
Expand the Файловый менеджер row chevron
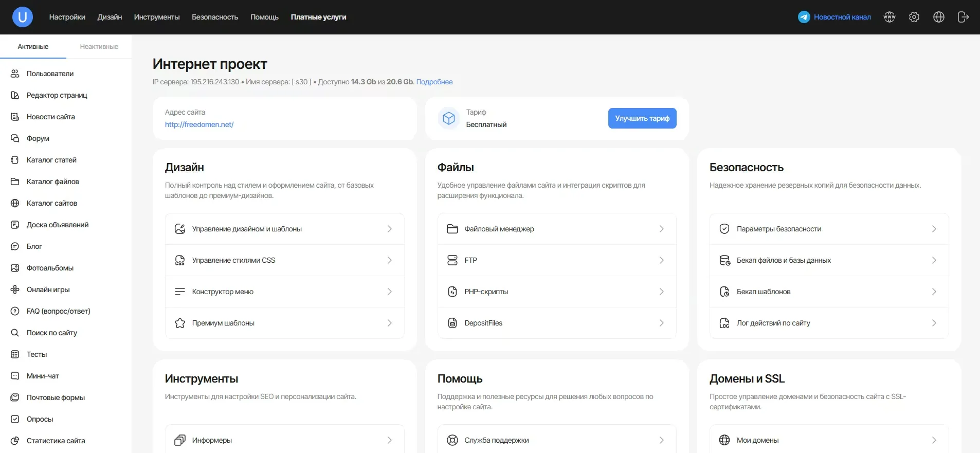pos(662,229)
